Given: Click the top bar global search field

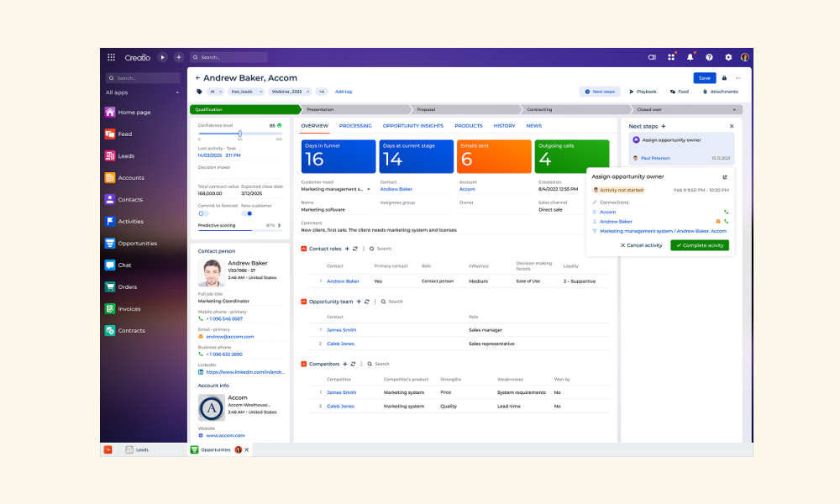Looking at the screenshot, I should [228, 57].
